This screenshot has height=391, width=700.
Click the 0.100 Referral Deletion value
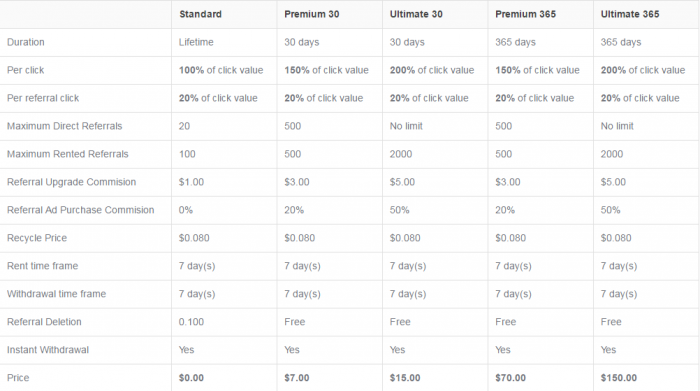click(191, 322)
